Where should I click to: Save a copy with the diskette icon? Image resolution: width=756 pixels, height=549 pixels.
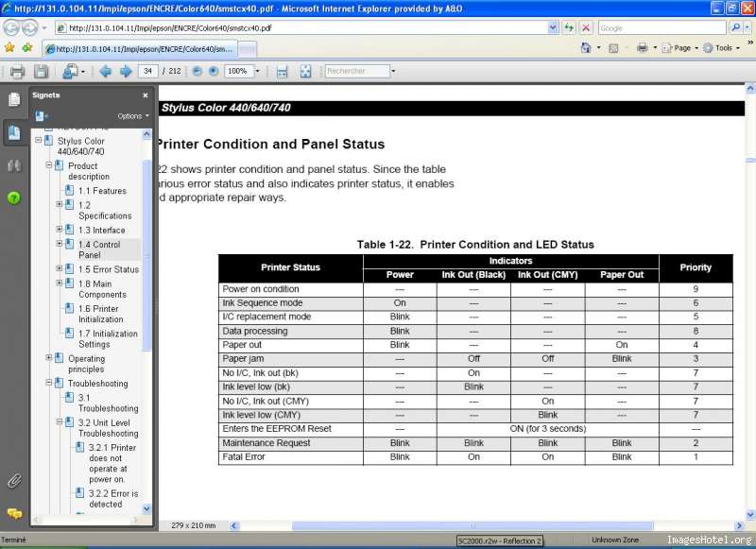[x=41, y=71]
